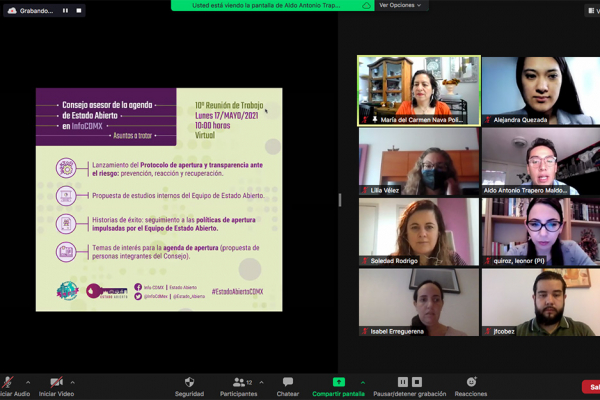
Task: Select Isabel Erreguerena video tile
Action: [x=419, y=302]
